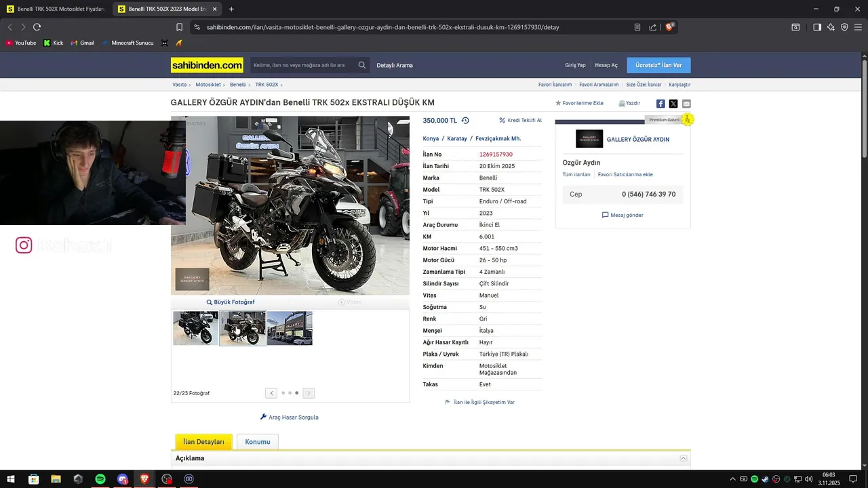Open the browser hamburger menu

click(x=858, y=27)
